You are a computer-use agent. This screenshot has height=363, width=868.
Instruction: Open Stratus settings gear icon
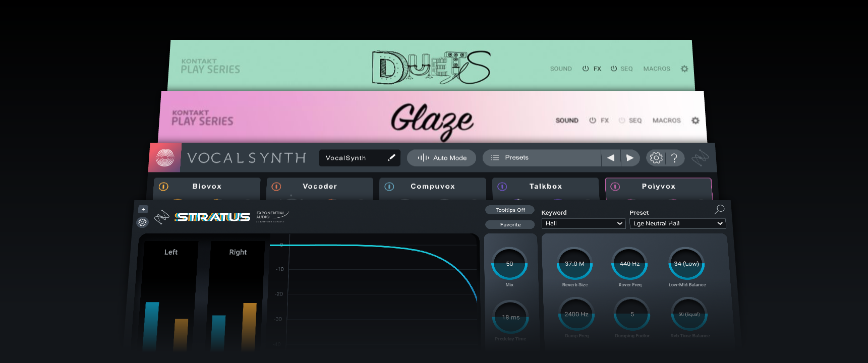coord(143,222)
